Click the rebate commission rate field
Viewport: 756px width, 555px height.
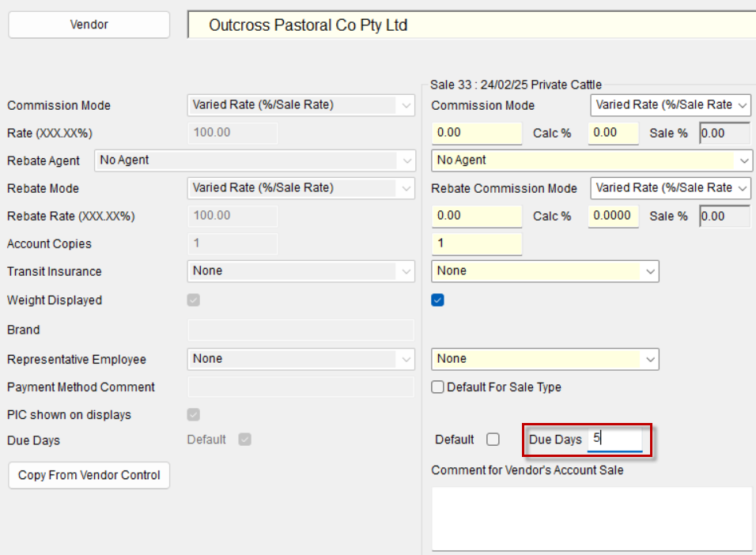click(477, 216)
